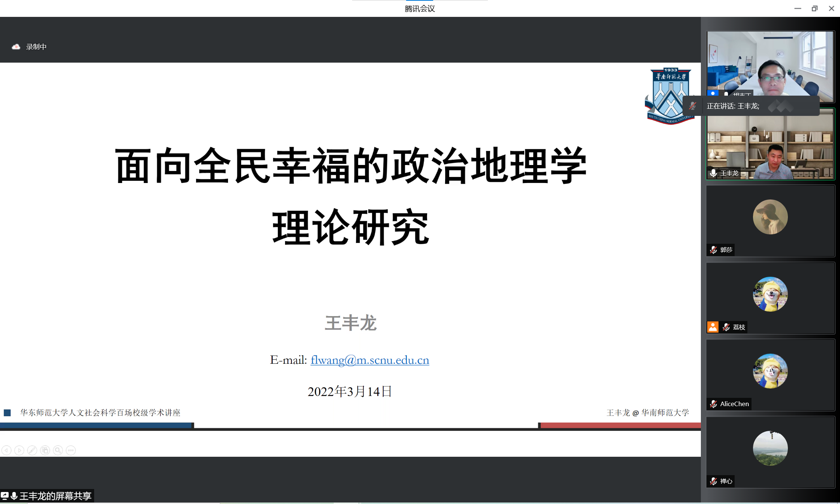This screenshot has height=504, width=840.
Task: Go to the previous slide arrow
Action: [6, 450]
